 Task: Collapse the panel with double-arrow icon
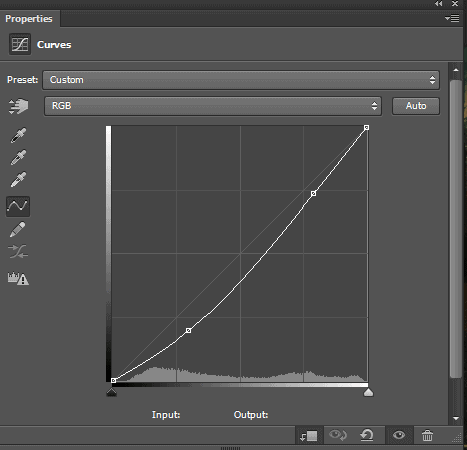tap(439, 4)
